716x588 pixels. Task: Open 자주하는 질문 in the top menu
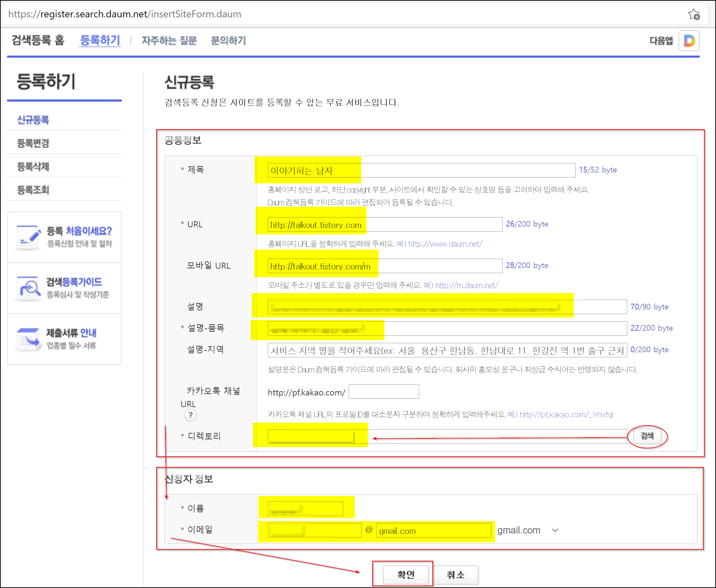[x=169, y=41]
